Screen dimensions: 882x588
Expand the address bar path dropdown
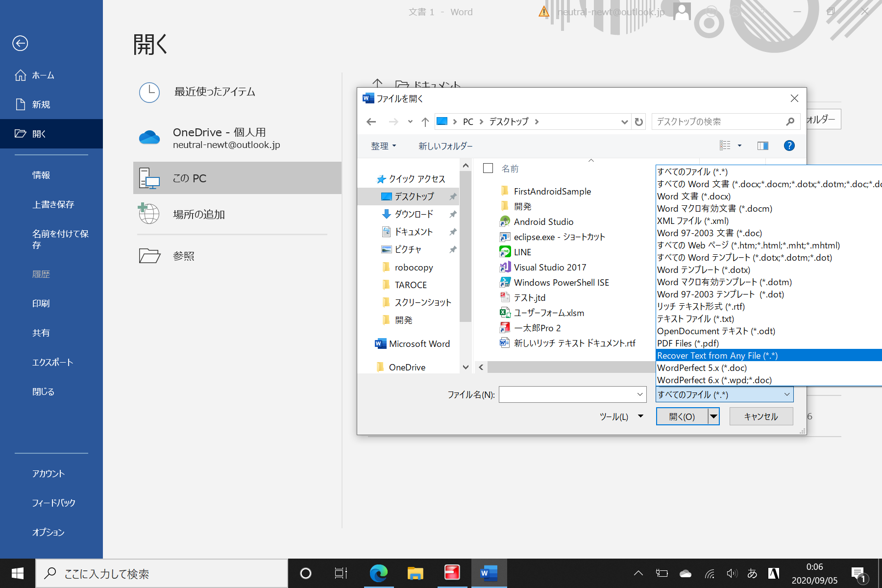pos(624,122)
